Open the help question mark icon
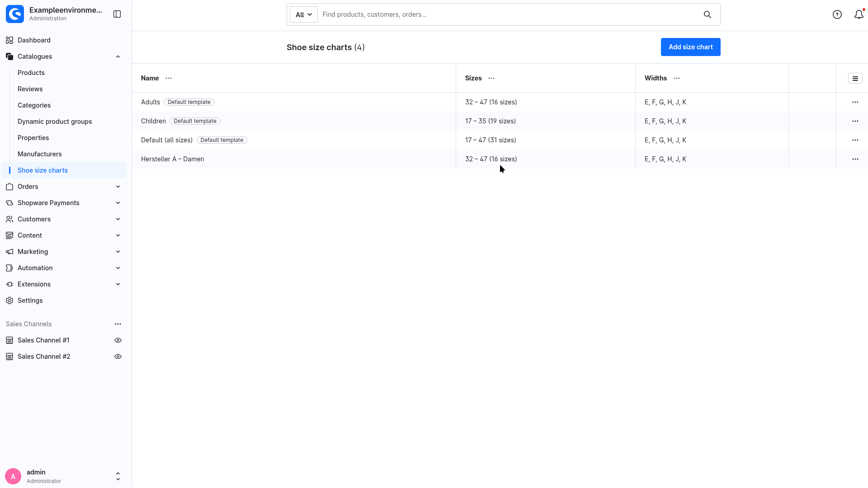Screen dimensions: 868x488 pyautogui.click(x=837, y=14)
